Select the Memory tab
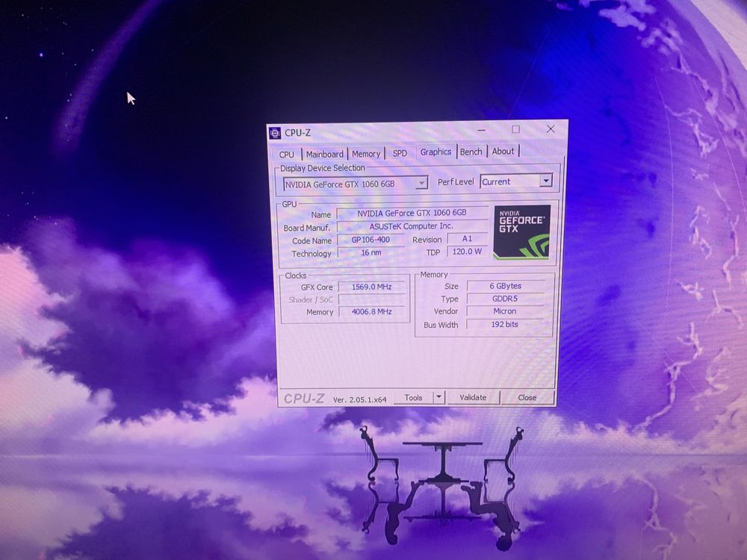The width and height of the screenshot is (747, 560). (x=366, y=154)
